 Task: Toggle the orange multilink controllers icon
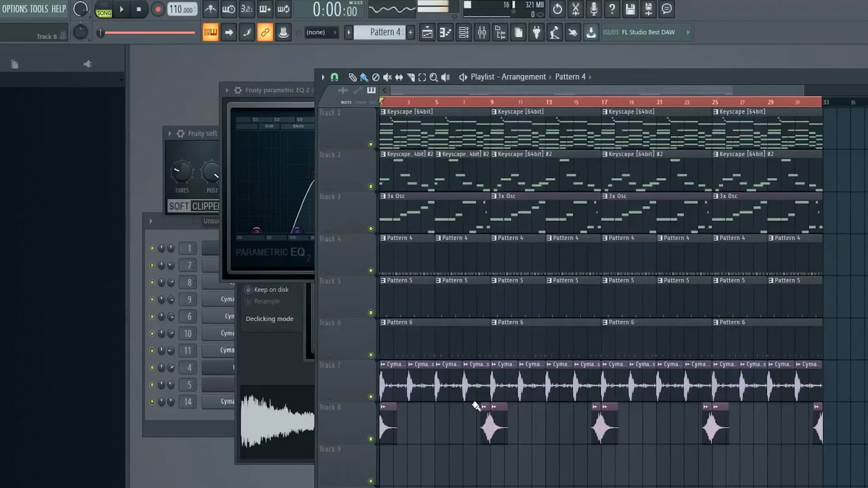pyautogui.click(x=265, y=32)
